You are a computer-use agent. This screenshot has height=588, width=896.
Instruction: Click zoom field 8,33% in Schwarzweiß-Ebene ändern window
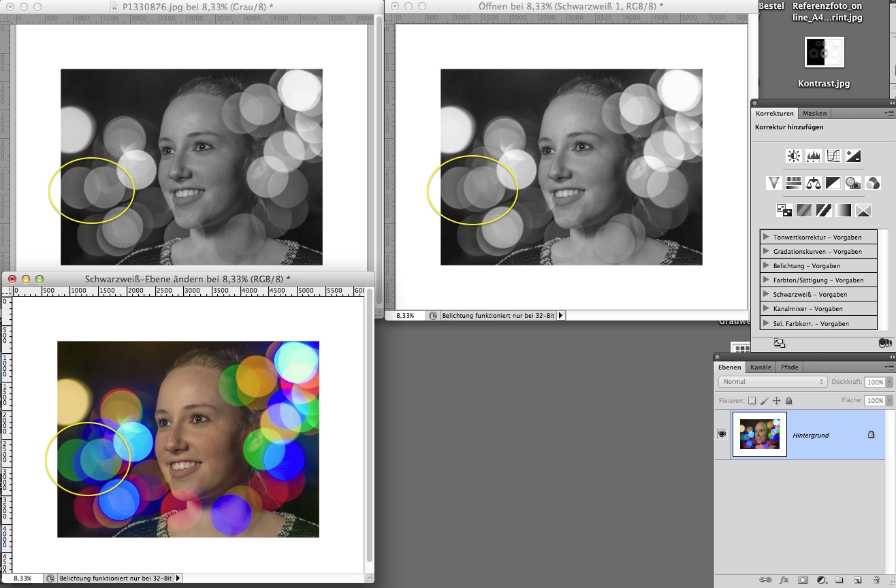[23, 578]
